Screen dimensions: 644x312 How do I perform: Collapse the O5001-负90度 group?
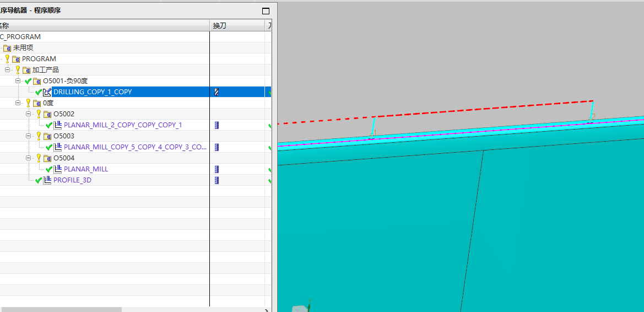click(x=18, y=80)
